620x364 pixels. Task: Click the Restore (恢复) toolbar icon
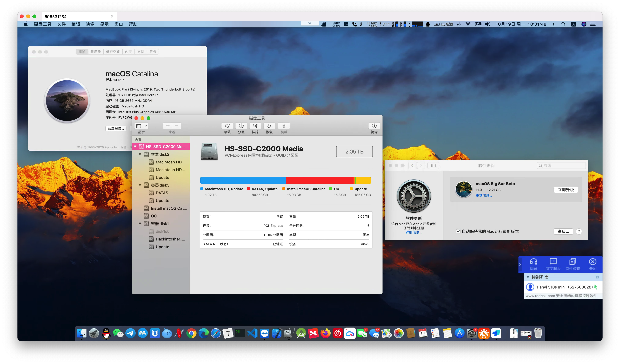click(269, 126)
